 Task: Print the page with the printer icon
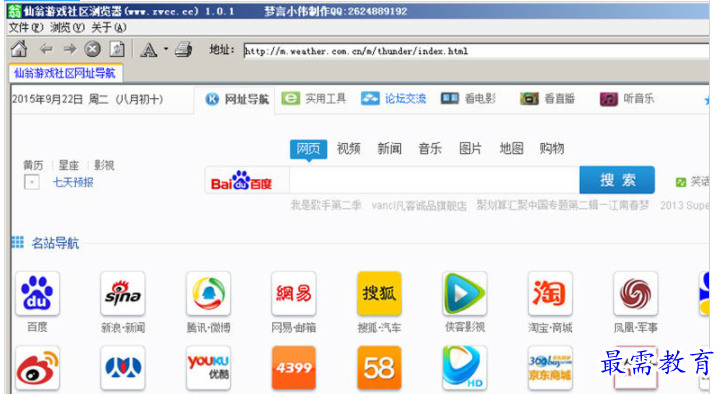(183, 49)
